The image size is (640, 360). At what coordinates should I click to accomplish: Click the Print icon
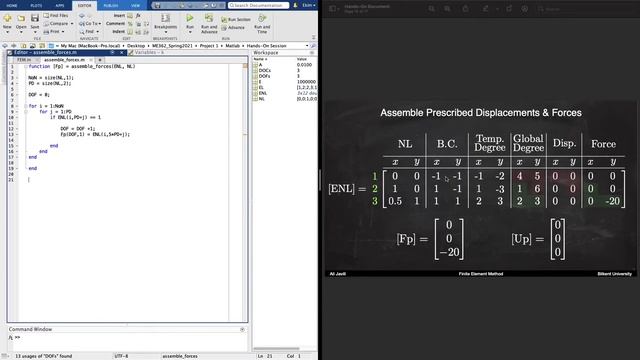[46, 31]
